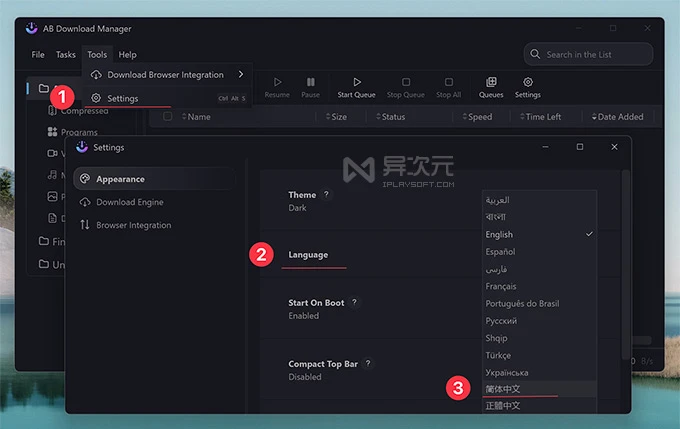Viewport: 680px width, 429px height.
Task: Sort downloads by Name column
Action: [x=196, y=117]
